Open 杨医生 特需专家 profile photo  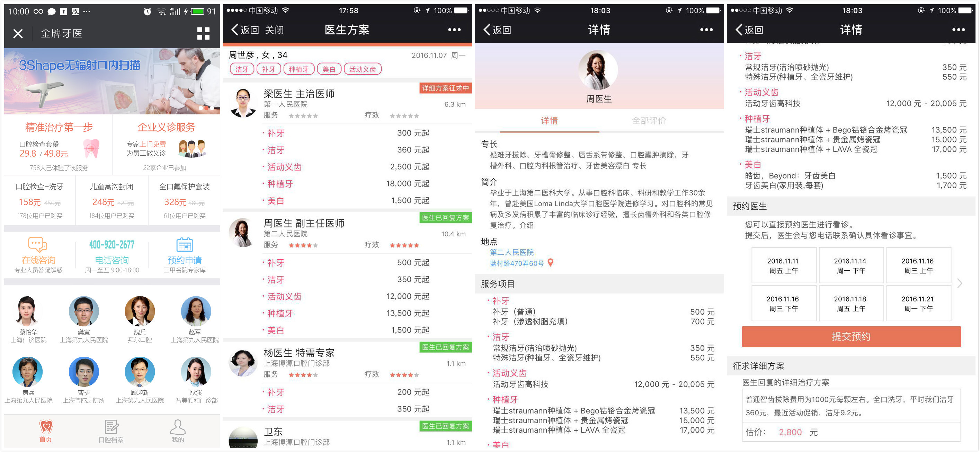[x=243, y=362]
